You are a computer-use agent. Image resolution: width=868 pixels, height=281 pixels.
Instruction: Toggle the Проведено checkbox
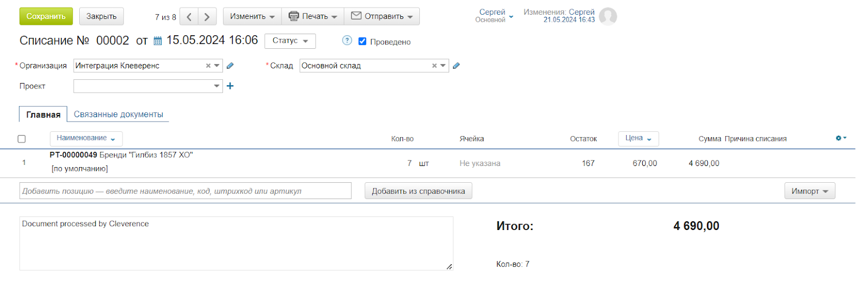(362, 41)
